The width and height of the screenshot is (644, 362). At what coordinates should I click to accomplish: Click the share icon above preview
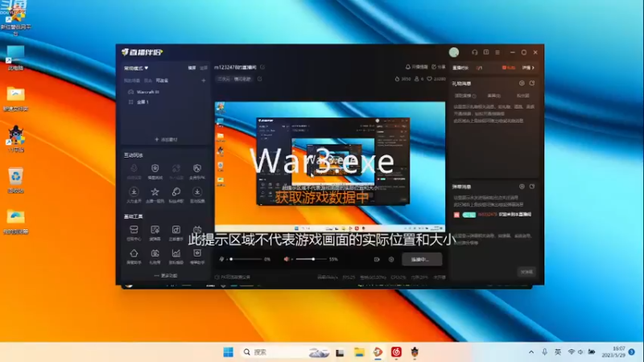tap(434, 67)
